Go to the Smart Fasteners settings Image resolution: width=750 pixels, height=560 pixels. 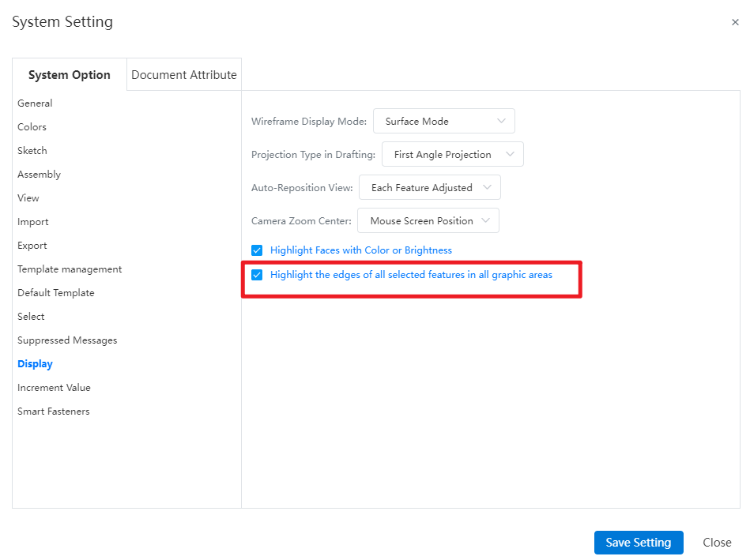pos(54,412)
